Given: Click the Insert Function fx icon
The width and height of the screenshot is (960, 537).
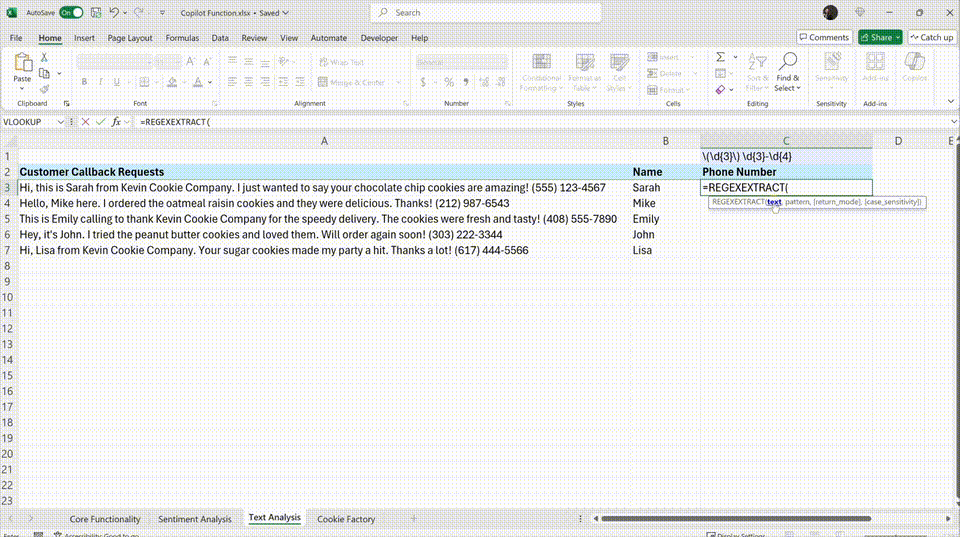Looking at the screenshot, I should pyautogui.click(x=116, y=122).
